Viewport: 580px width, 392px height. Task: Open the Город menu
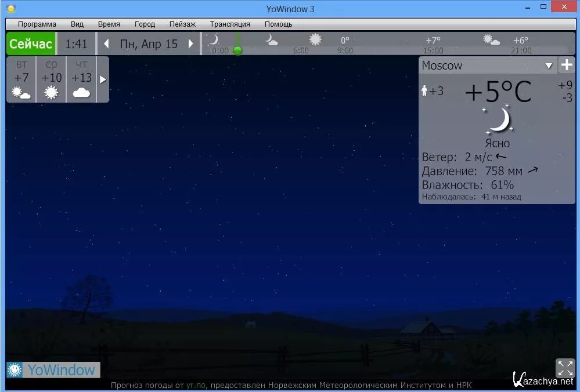pos(145,24)
